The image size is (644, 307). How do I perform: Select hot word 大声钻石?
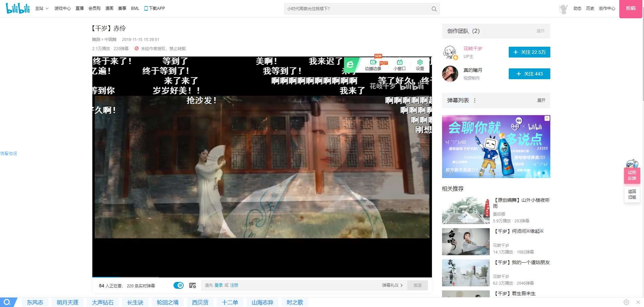point(103,302)
